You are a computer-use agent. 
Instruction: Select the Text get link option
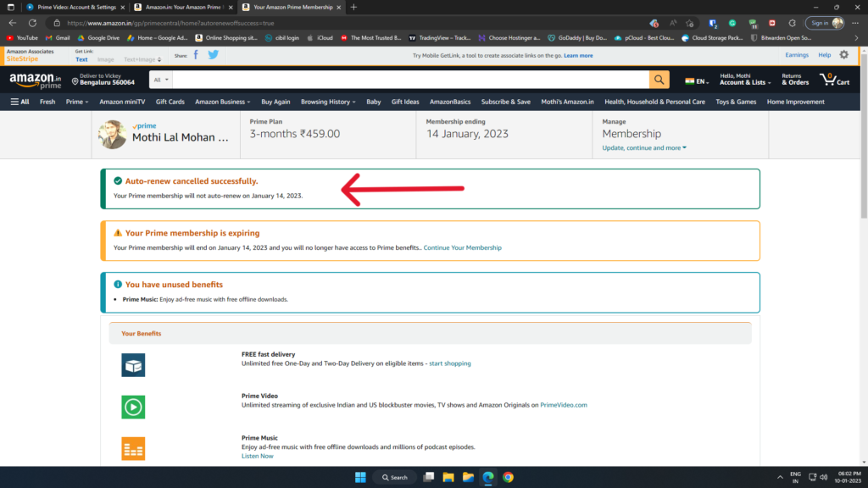coord(81,59)
